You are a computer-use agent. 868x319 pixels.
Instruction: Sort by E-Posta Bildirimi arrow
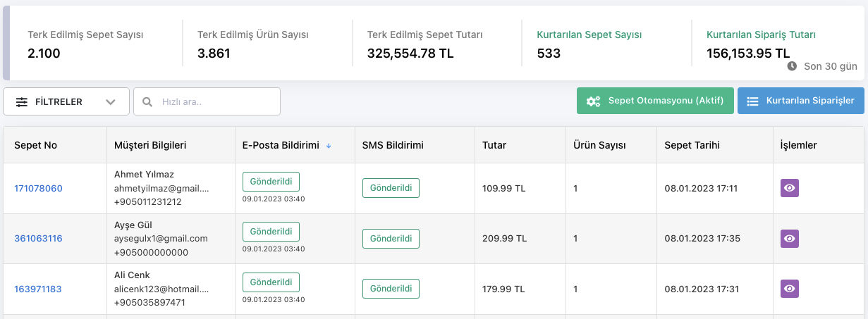pos(329,146)
